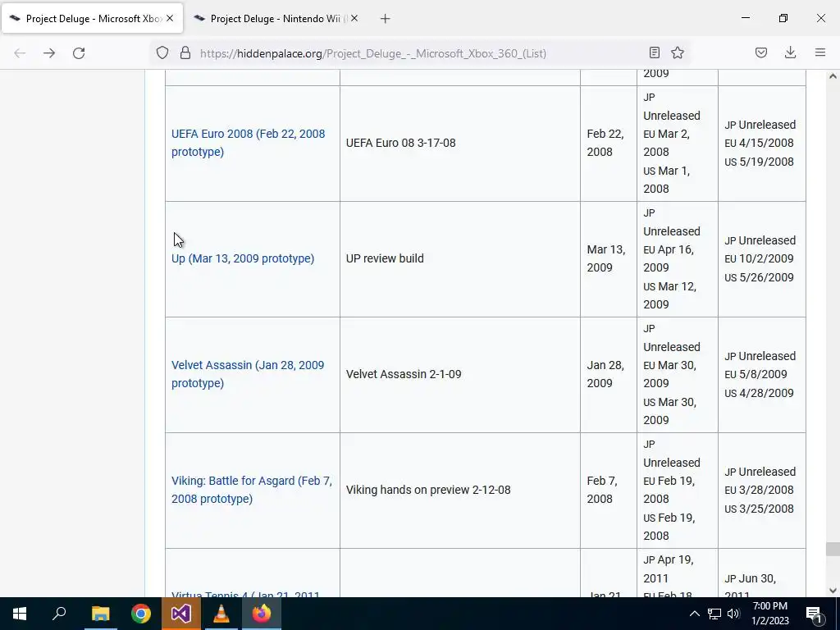The image size is (840, 630).
Task: Open Windows taskbar search
Action: point(59,614)
